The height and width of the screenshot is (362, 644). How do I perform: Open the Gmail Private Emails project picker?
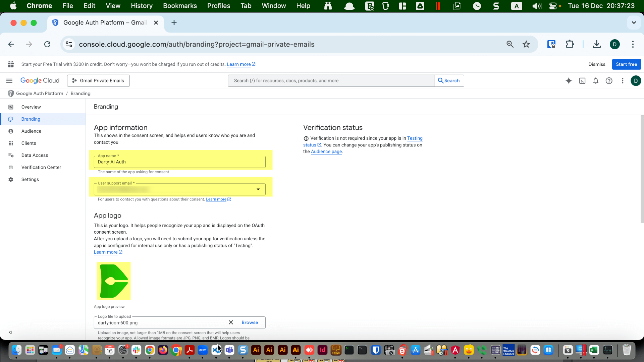(98, 80)
